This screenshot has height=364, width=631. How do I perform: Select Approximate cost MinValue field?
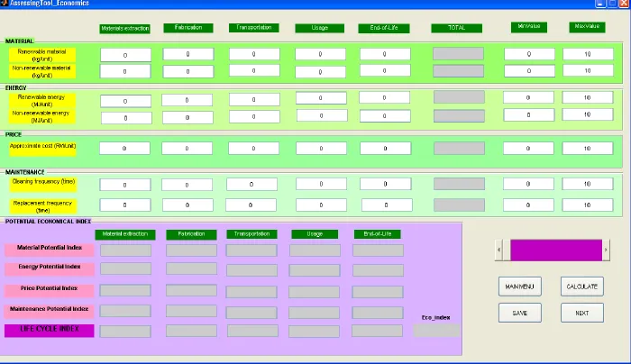[x=528, y=148]
